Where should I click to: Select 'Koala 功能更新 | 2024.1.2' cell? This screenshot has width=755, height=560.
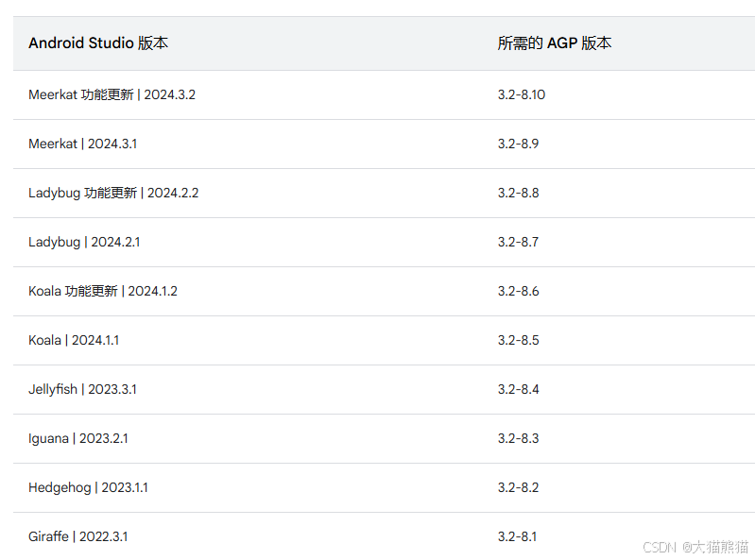pyautogui.click(x=103, y=291)
